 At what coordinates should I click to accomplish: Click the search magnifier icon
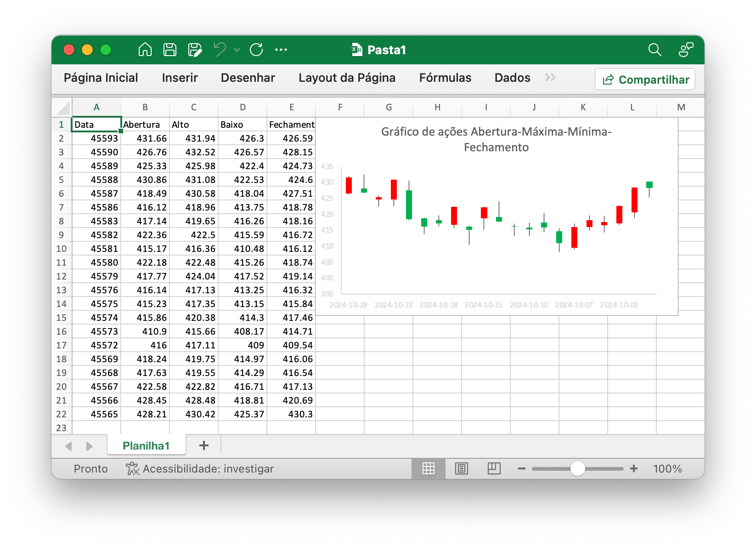pyautogui.click(x=655, y=50)
